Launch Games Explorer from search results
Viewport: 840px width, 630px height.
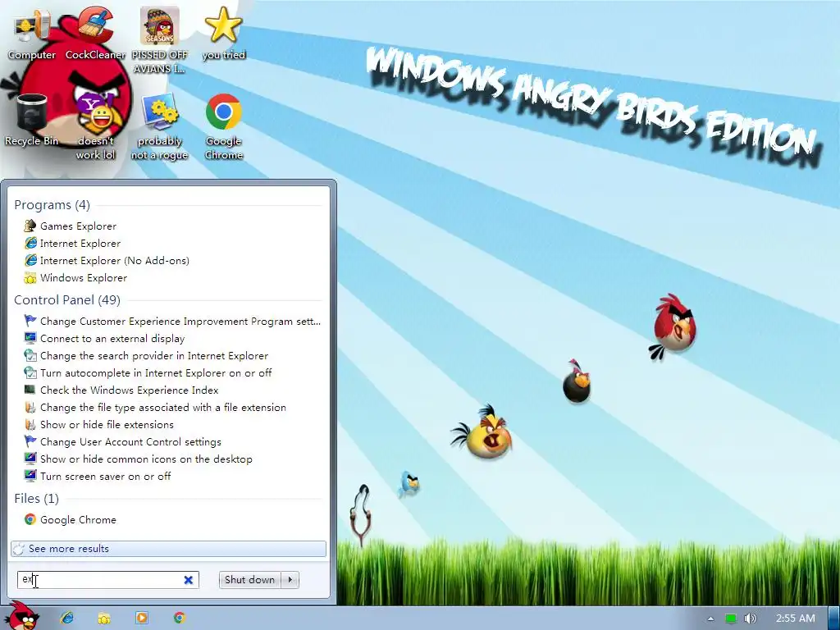click(71, 226)
